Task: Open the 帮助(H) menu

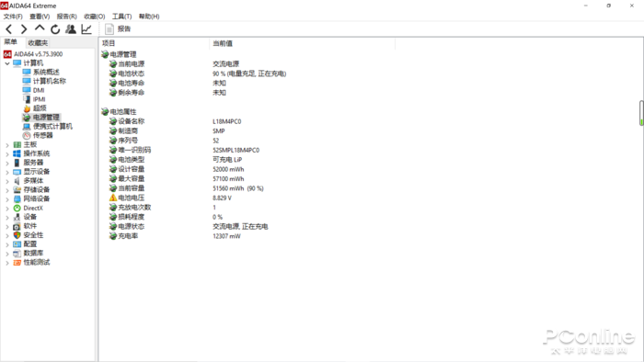Action: (149, 17)
